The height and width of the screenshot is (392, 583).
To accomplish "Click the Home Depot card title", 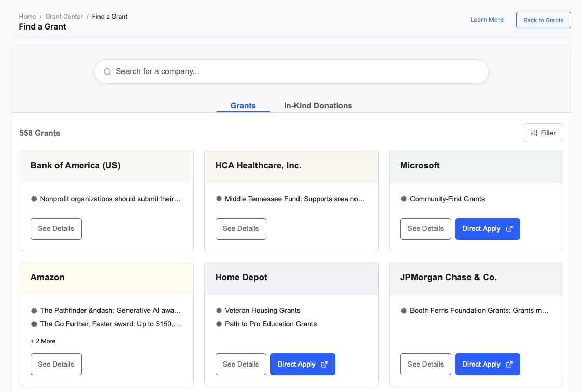I will pyautogui.click(x=241, y=277).
